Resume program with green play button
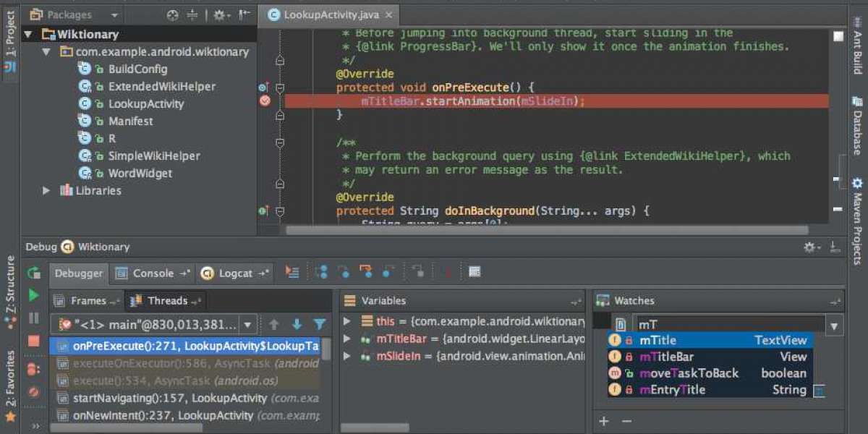 click(x=33, y=295)
